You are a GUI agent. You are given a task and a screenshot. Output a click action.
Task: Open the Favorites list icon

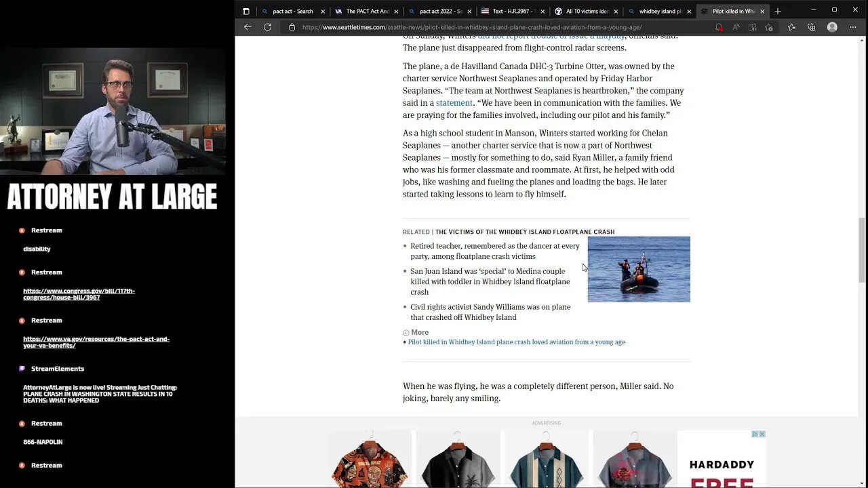(791, 27)
